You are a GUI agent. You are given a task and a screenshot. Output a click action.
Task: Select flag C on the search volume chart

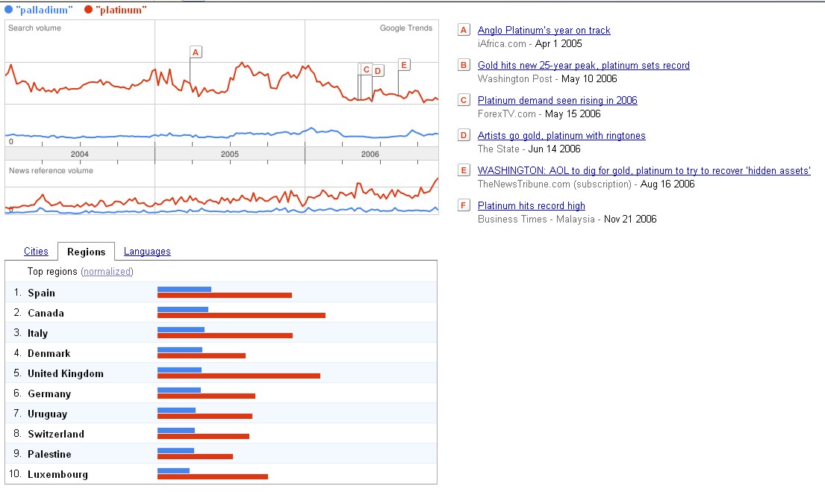click(x=367, y=69)
